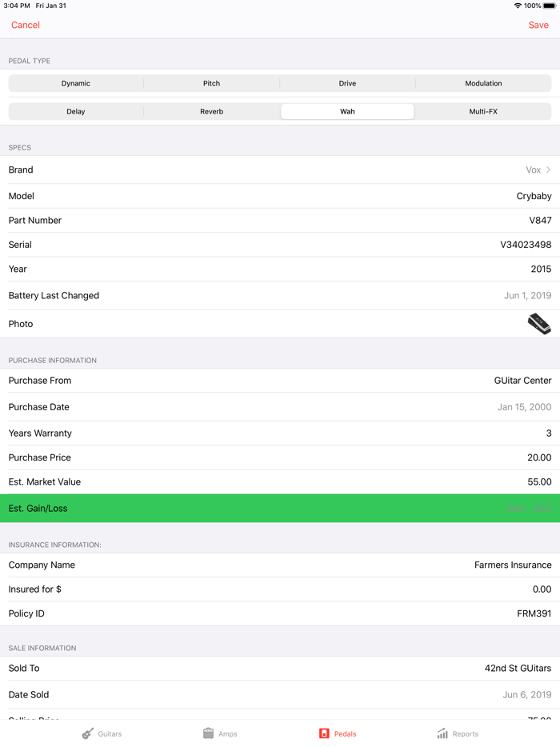Tap the green Est. Gain/Loss row

point(280,508)
